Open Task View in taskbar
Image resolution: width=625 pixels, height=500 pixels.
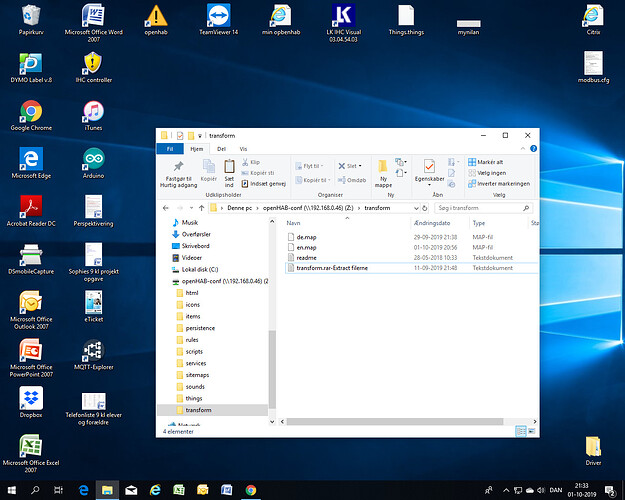click(58, 490)
